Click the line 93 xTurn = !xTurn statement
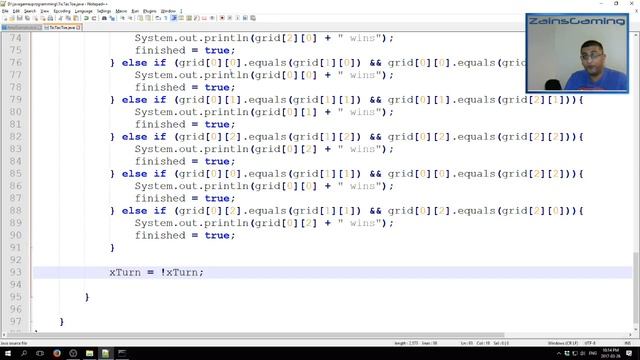Viewport: 640px width, 360px height. 156,272
